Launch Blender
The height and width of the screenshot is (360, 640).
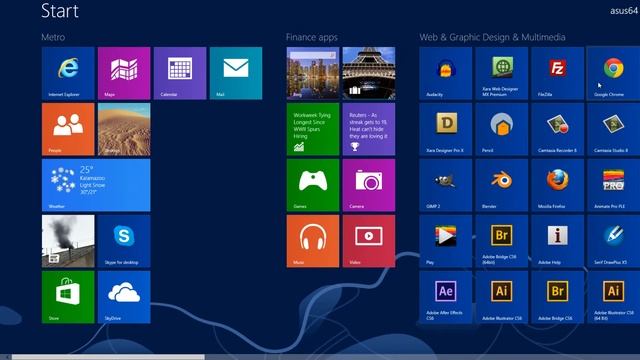point(502,185)
